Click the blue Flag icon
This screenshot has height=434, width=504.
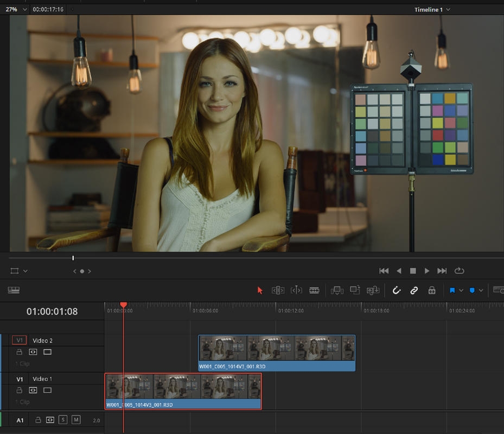click(452, 291)
